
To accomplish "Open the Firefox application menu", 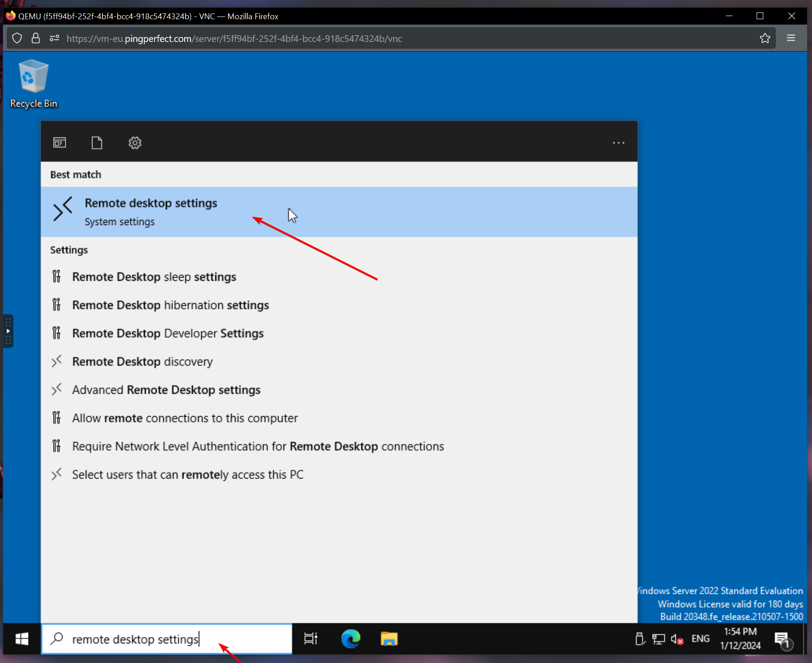I will pos(791,38).
